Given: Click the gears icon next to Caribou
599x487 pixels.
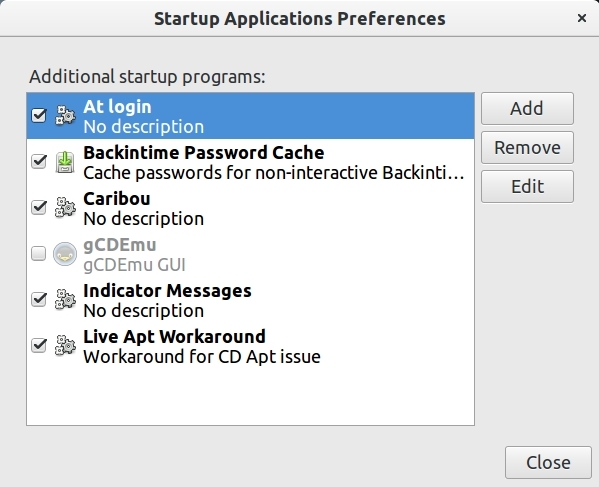Looking at the screenshot, I should 65,207.
